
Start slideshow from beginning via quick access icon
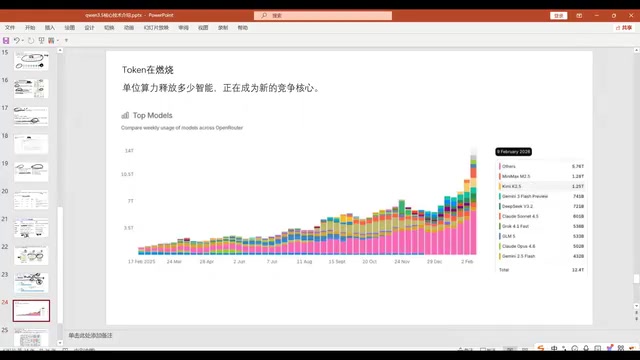click(x=41, y=40)
